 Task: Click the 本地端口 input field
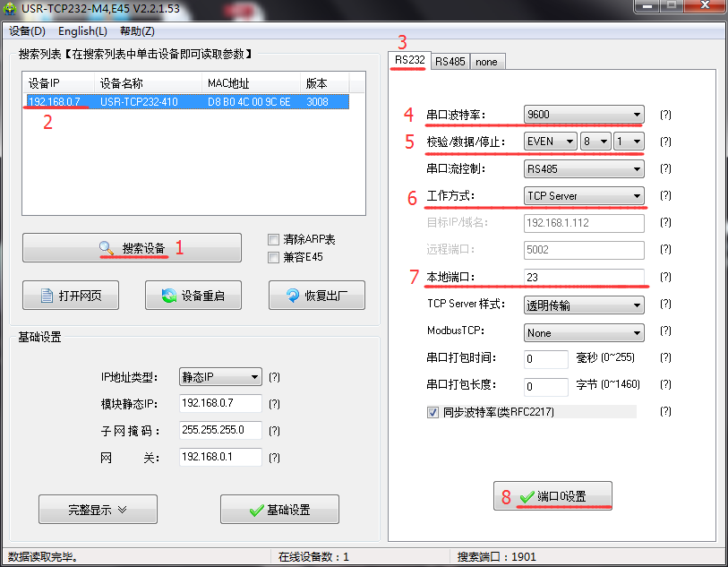click(x=584, y=278)
